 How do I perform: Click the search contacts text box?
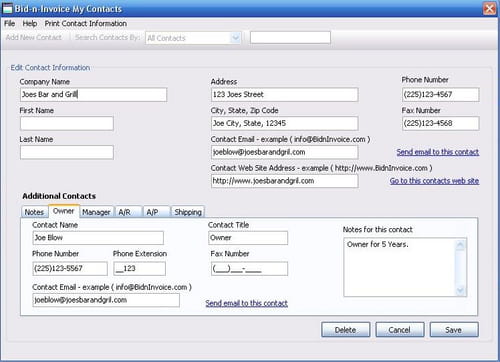click(x=290, y=37)
